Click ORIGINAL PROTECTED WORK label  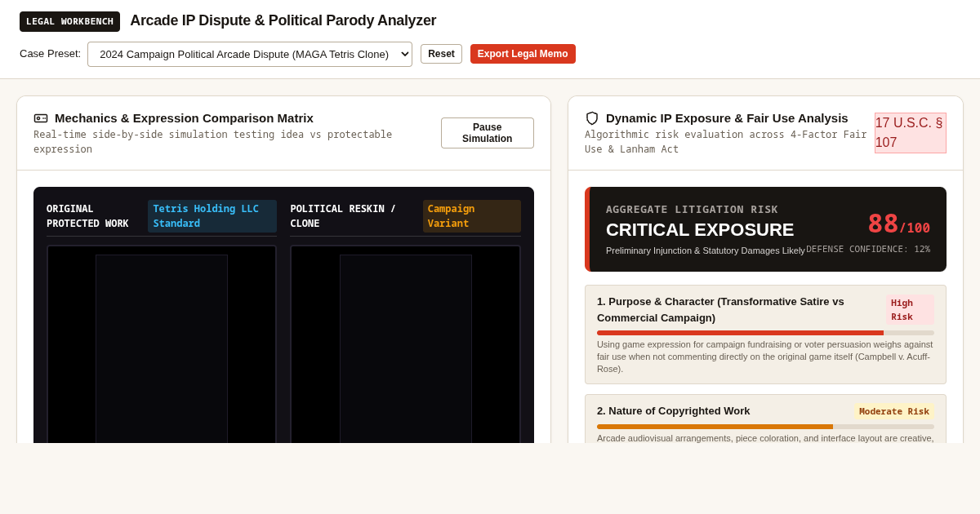[87, 216]
